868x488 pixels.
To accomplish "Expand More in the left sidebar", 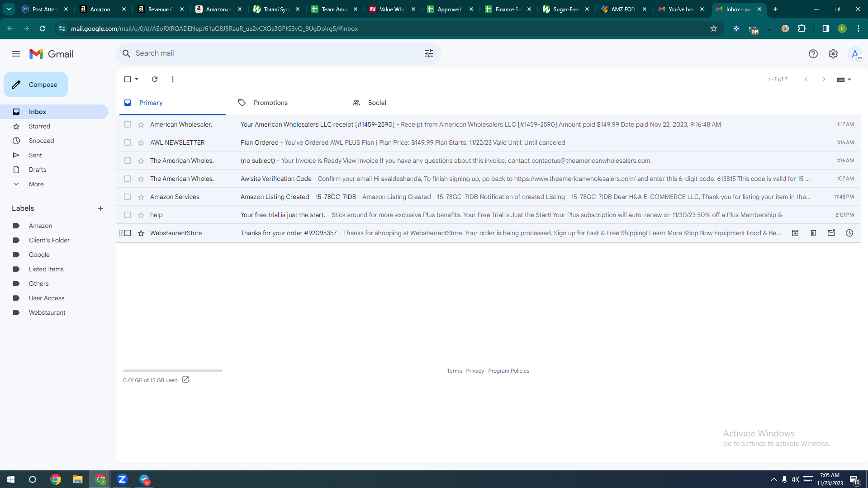I will [x=36, y=184].
